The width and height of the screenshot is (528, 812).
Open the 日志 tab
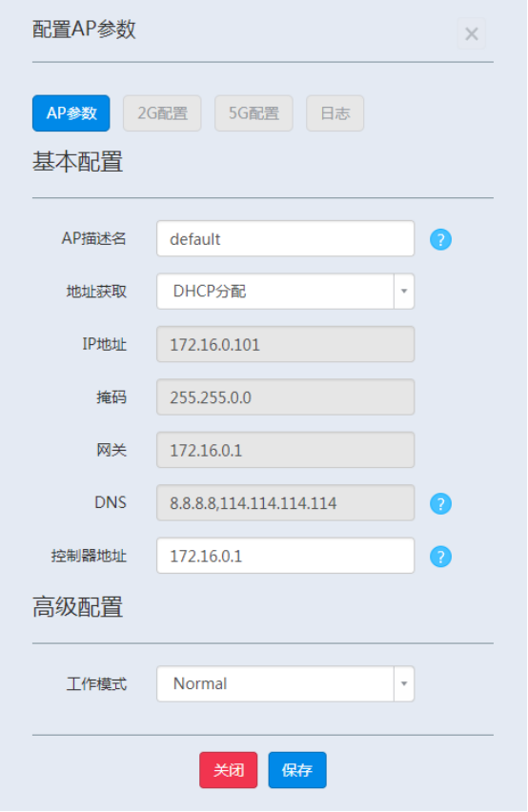pos(335,113)
